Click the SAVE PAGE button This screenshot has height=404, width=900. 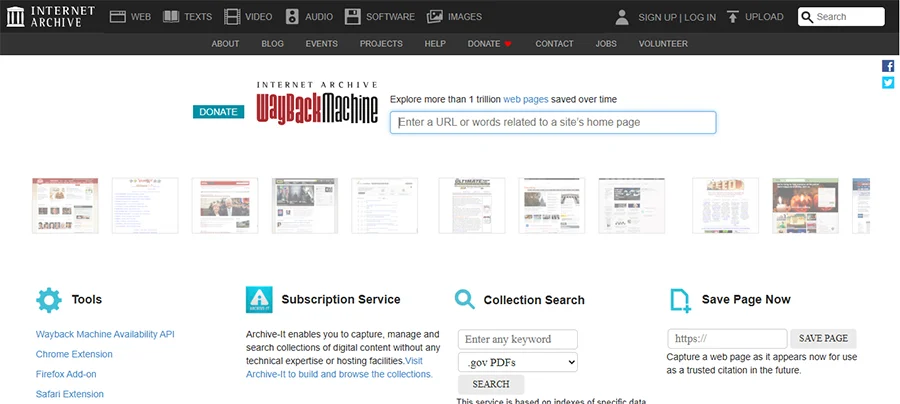tap(823, 339)
